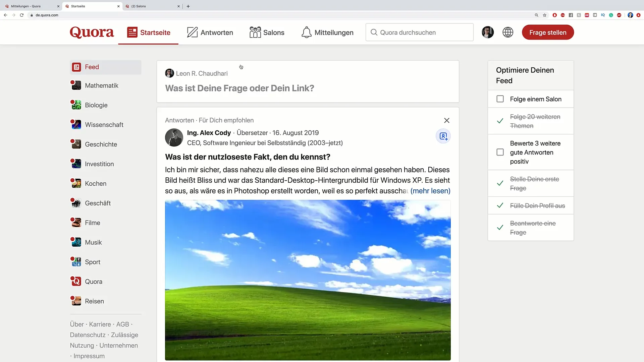644x362 pixels.
Task: Select Feed in the left sidebar
Action: [x=106, y=67]
